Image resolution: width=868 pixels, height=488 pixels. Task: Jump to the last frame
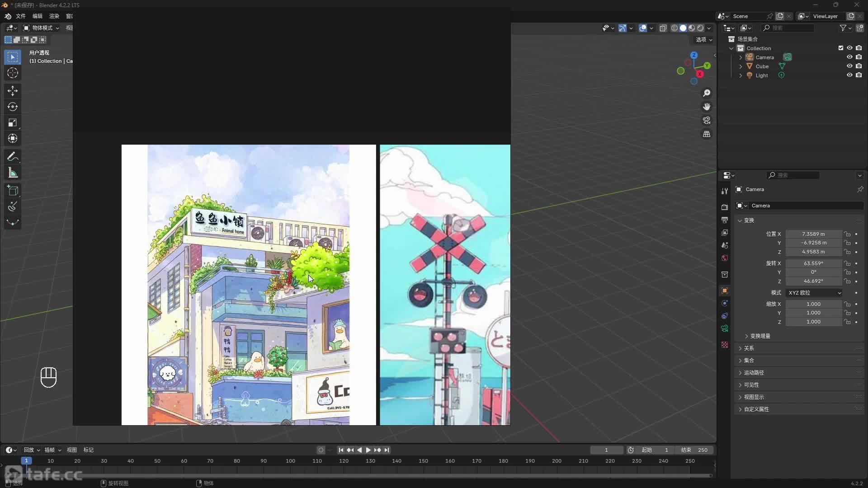tap(387, 450)
